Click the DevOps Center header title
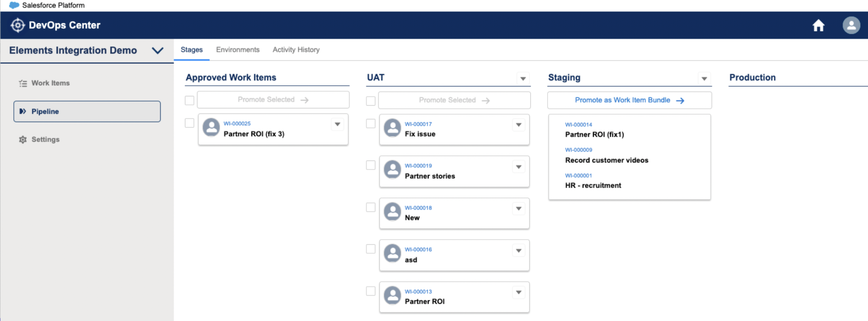Screen dimensions: 868x321 click(x=64, y=25)
